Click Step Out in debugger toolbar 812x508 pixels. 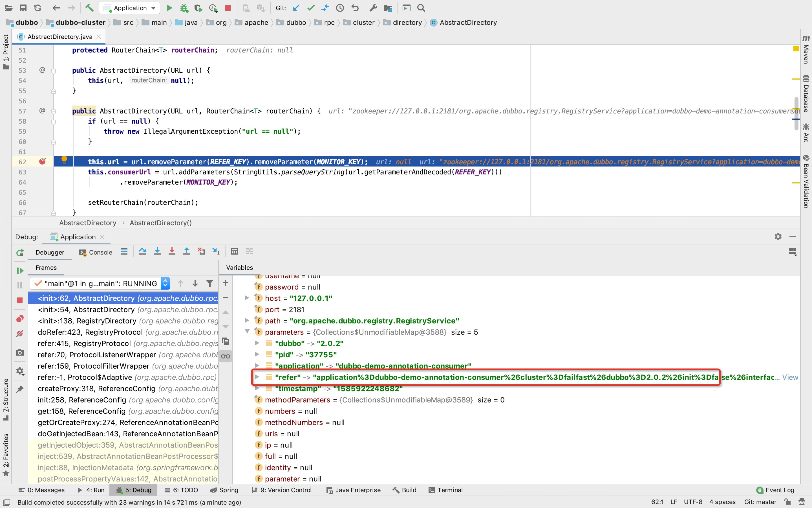[x=187, y=251]
